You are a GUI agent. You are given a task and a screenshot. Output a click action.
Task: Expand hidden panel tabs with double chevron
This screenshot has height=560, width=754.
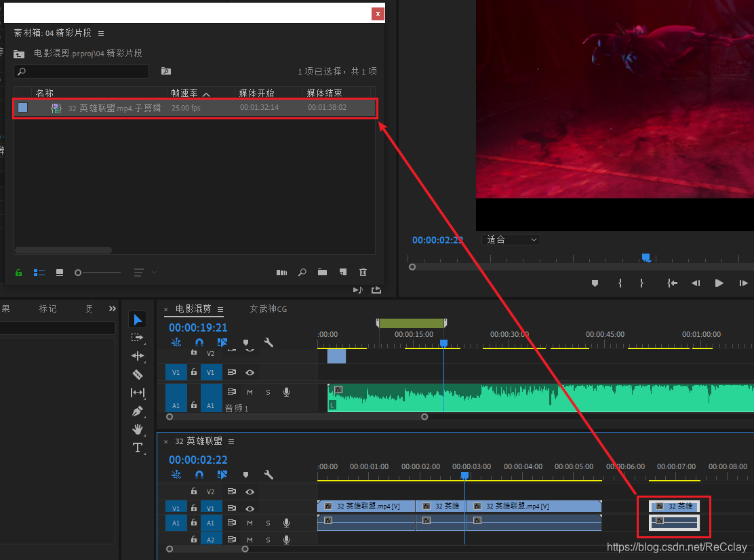click(112, 308)
